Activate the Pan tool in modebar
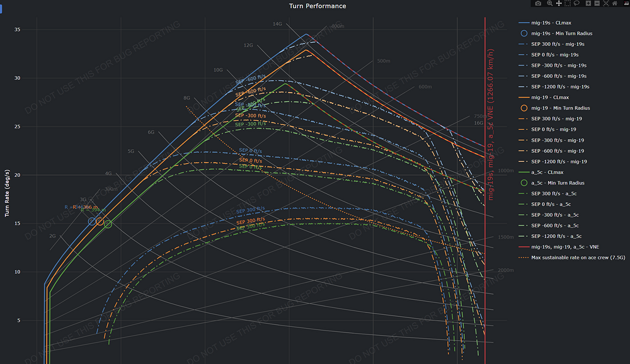This screenshot has width=630, height=364. click(x=558, y=4)
